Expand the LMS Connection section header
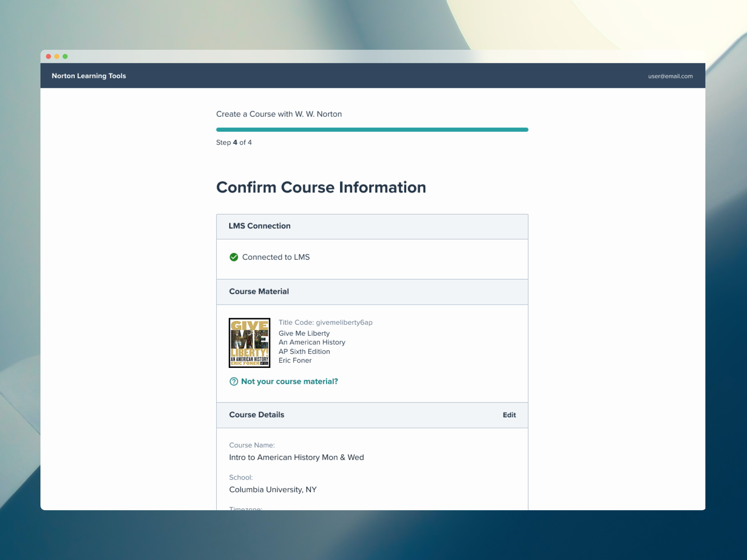 point(260,226)
